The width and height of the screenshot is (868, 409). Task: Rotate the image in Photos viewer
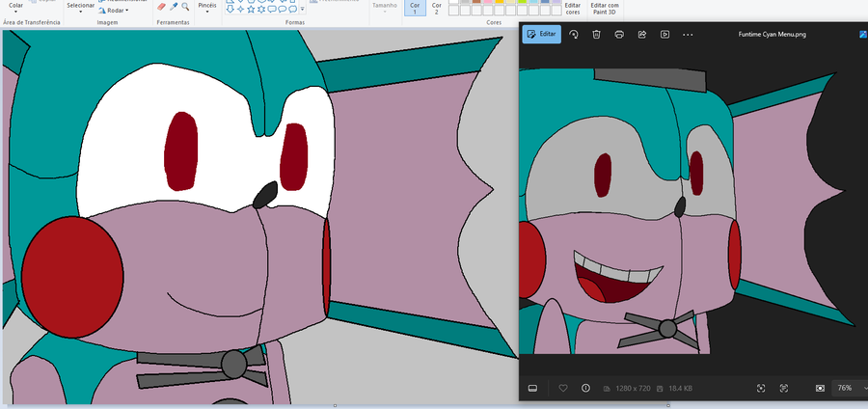pyautogui.click(x=574, y=35)
